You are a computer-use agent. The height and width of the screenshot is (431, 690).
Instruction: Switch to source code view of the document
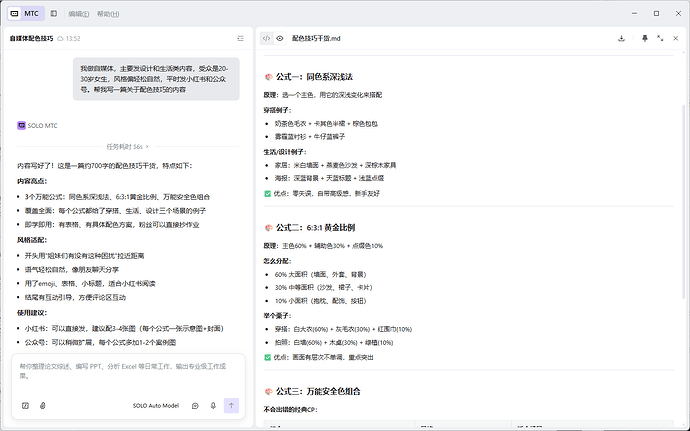266,38
